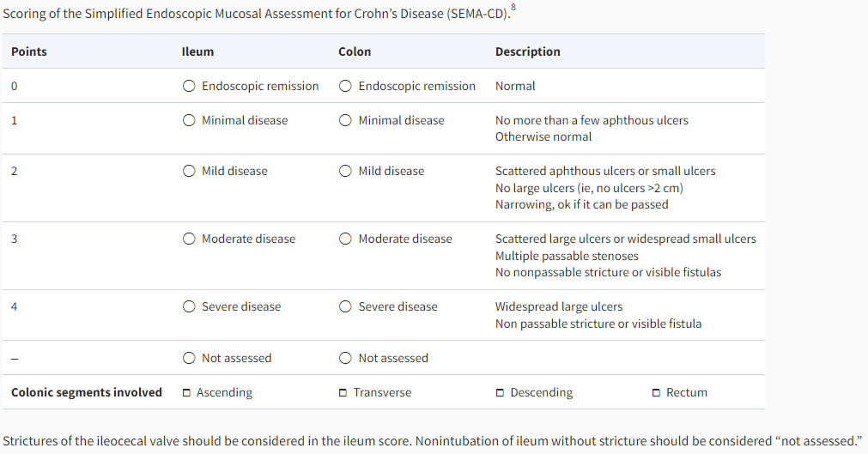Screen dimensions: 868x454
Task: Select Not assessed for Colon
Action: (x=345, y=358)
